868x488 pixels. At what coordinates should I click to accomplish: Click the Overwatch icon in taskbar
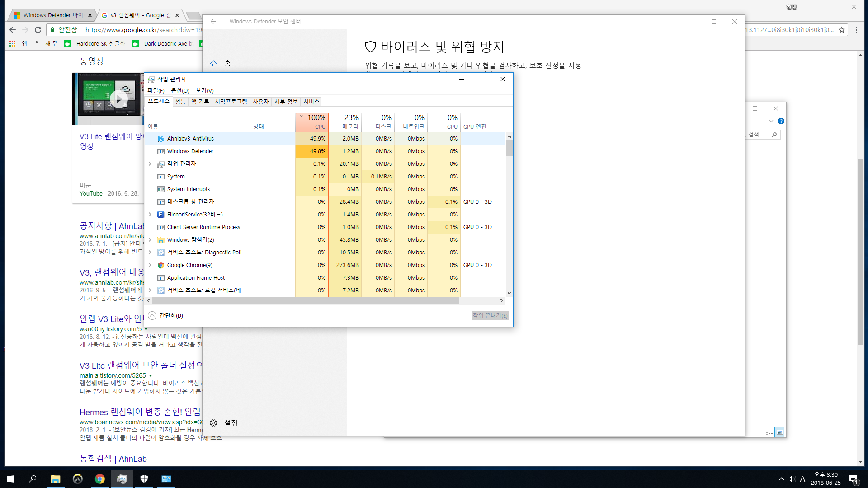pyautogui.click(x=78, y=479)
